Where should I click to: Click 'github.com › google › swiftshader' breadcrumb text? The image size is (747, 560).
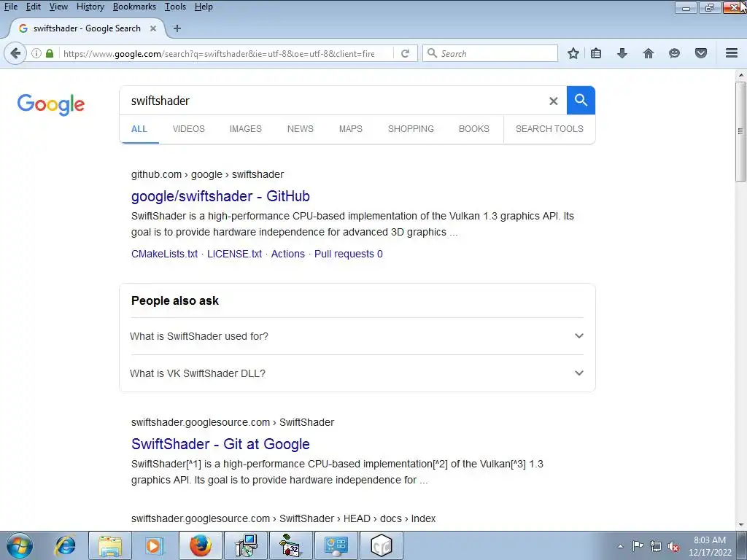click(207, 174)
